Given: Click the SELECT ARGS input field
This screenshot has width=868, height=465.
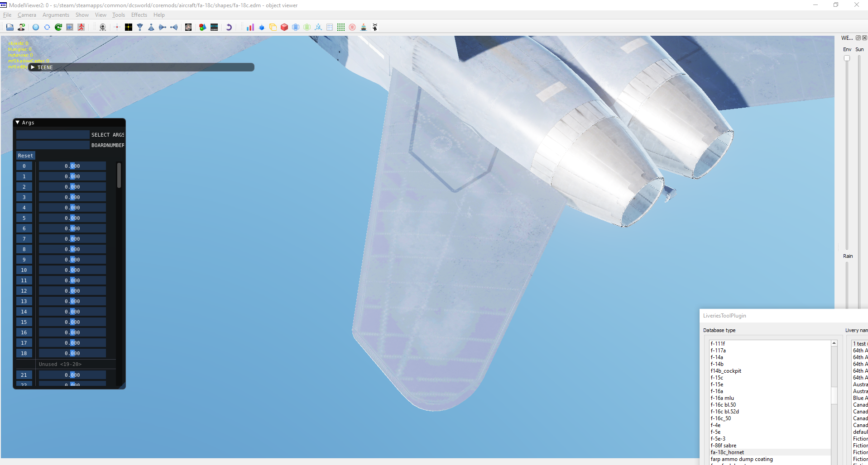Looking at the screenshot, I should [53, 135].
